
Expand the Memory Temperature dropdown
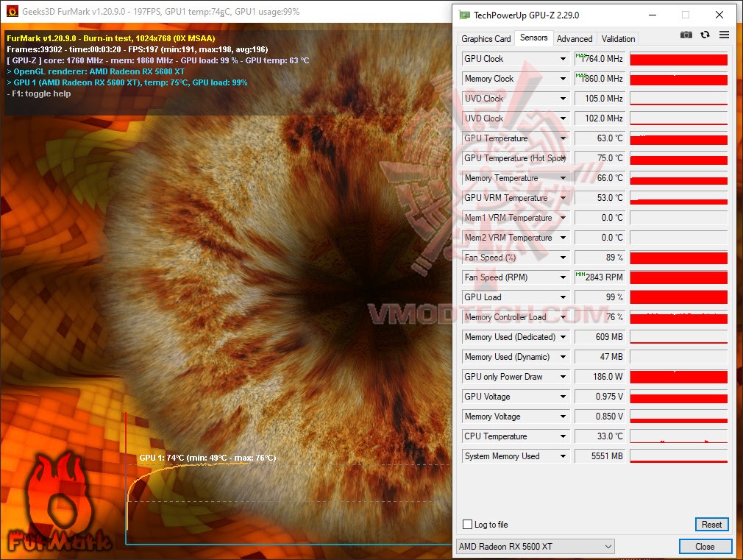click(563, 178)
